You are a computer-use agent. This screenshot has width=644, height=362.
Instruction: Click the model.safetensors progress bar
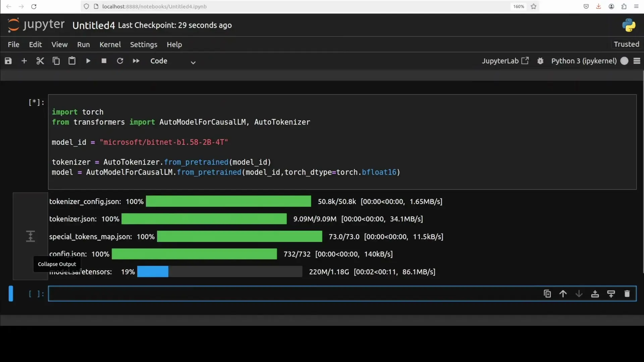(x=220, y=272)
